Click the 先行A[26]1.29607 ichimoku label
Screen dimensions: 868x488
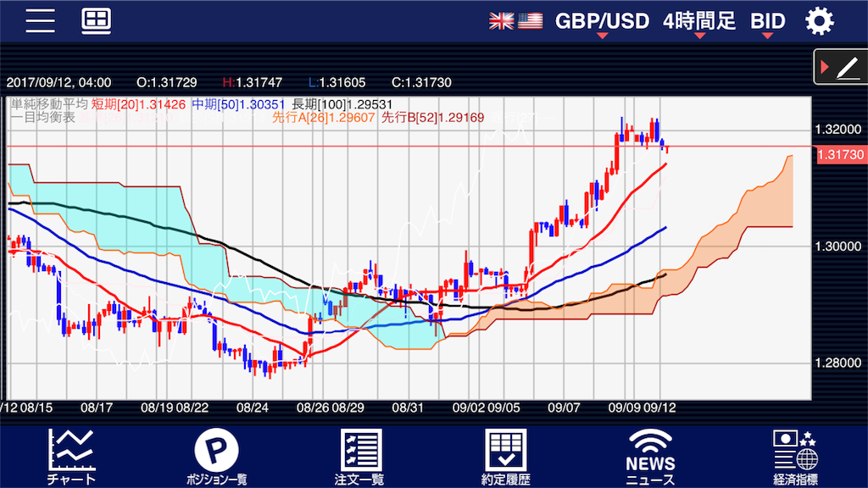(323, 117)
